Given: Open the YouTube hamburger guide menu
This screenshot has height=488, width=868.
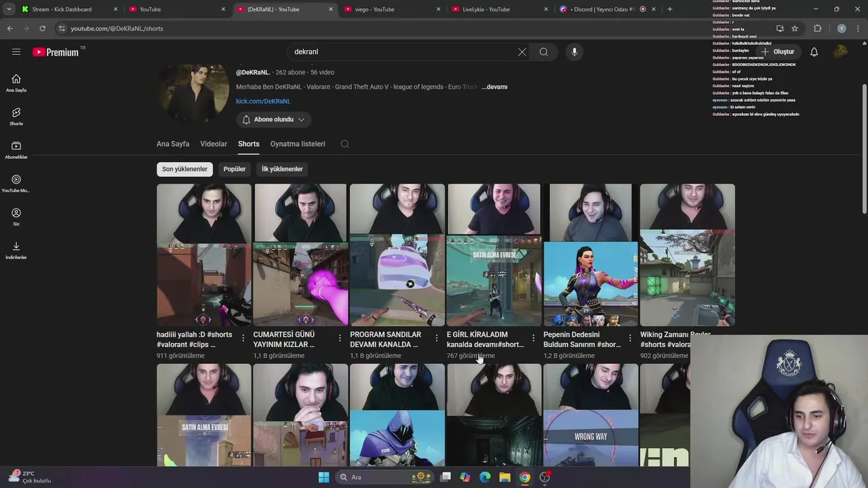Looking at the screenshot, I should (16, 52).
